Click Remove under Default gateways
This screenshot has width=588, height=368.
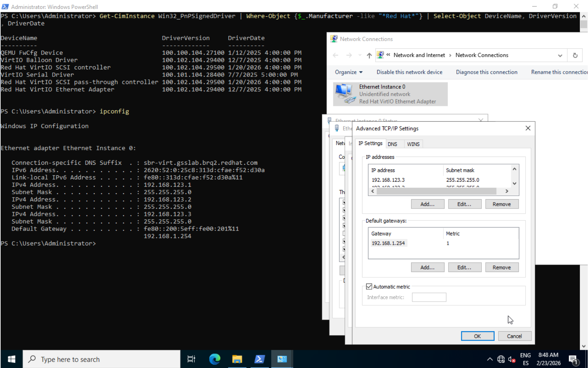click(x=501, y=267)
